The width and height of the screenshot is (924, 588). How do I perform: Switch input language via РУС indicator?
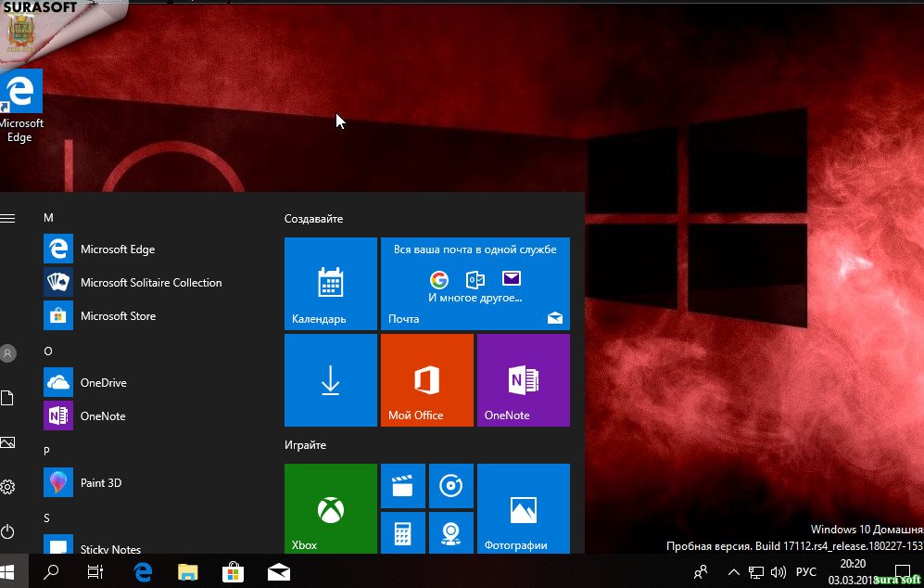806,572
